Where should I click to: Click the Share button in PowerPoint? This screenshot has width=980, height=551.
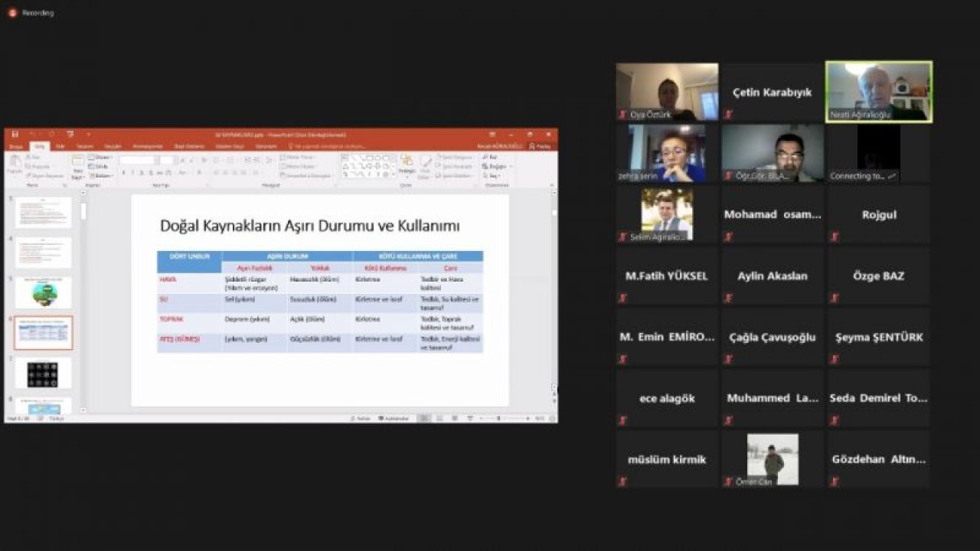coord(541,146)
